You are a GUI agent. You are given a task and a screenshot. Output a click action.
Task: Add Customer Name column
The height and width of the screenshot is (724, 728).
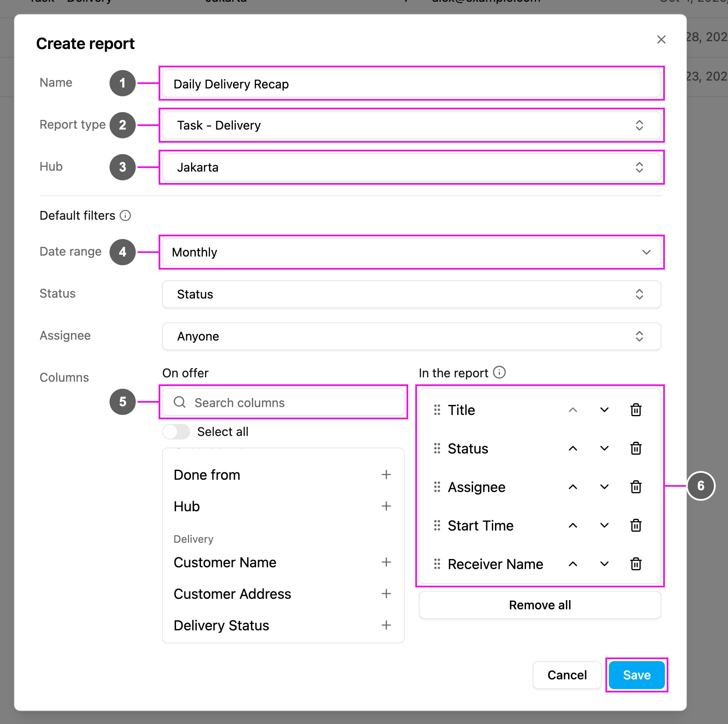pos(386,562)
